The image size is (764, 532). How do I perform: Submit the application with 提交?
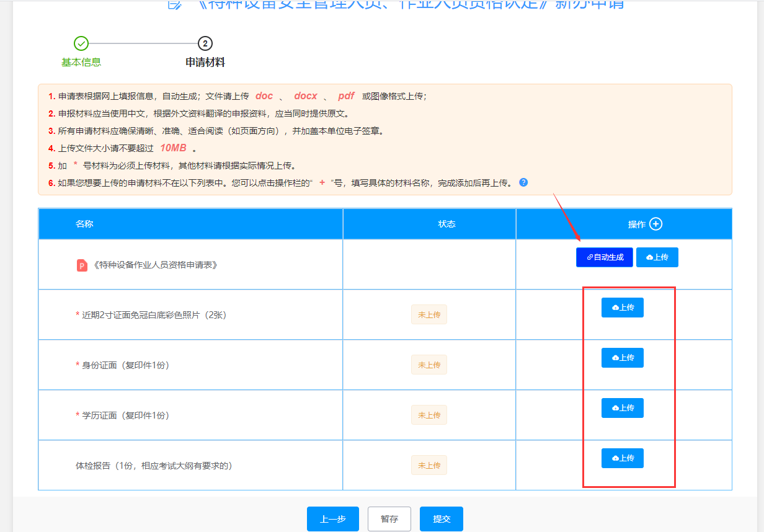click(441, 519)
